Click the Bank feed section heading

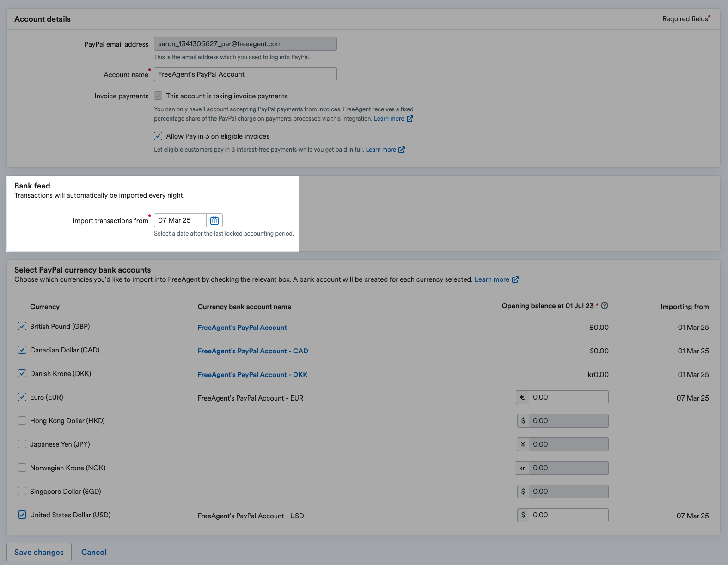click(32, 186)
